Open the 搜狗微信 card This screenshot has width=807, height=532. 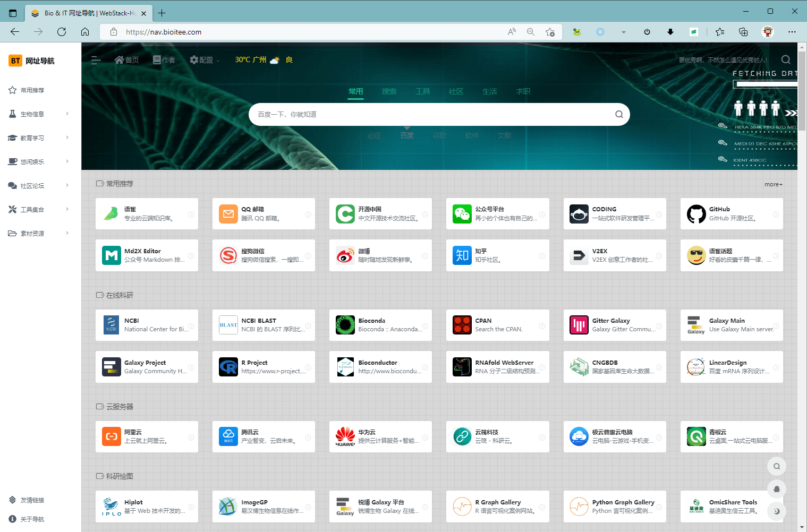(264, 255)
